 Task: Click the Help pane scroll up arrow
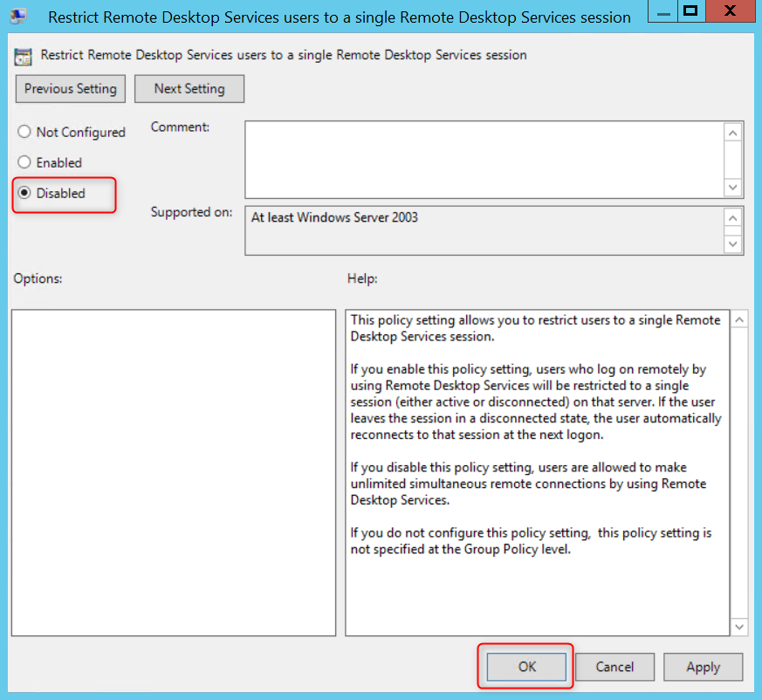(739, 319)
